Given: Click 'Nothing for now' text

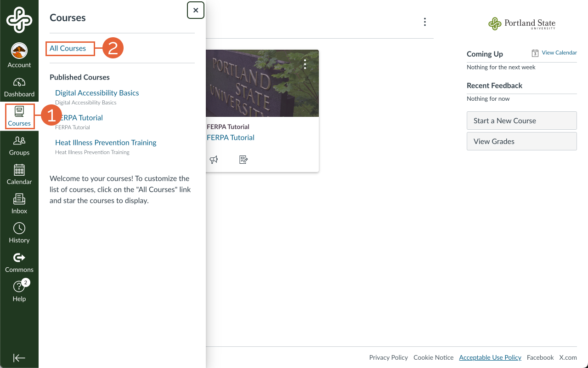Looking at the screenshot, I should (x=488, y=99).
